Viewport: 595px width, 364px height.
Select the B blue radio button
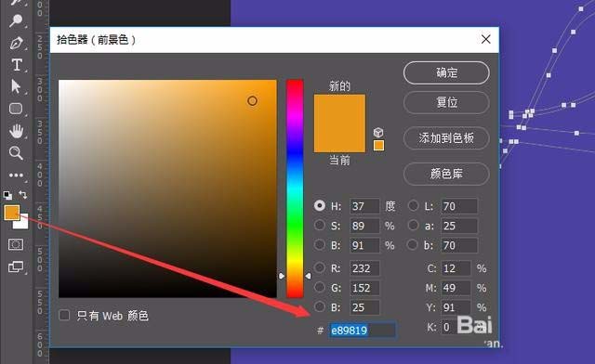320,306
